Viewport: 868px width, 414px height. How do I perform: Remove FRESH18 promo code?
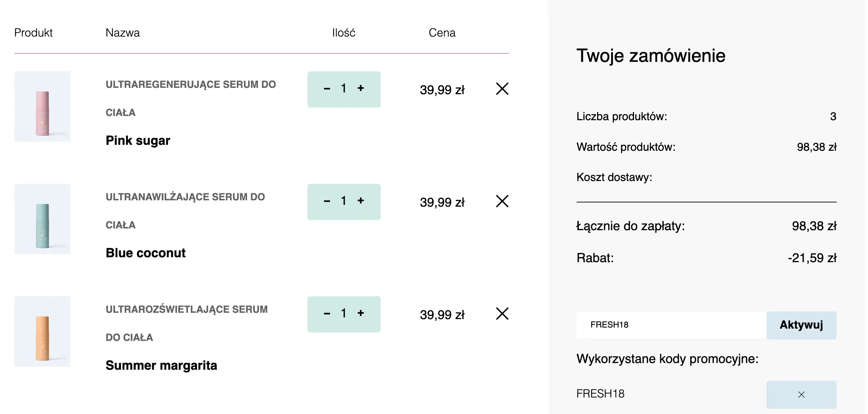[x=801, y=394]
